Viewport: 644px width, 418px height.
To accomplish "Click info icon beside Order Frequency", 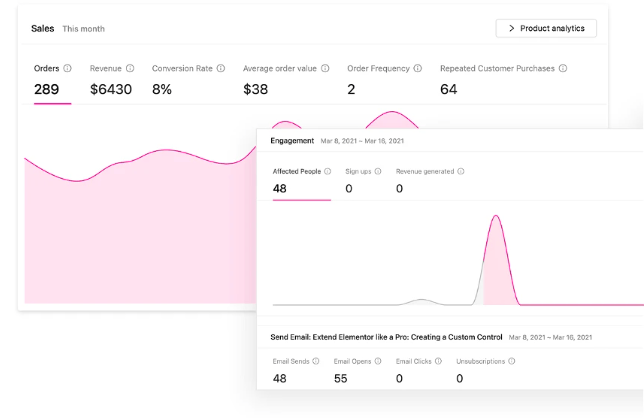I will tap(417, 69).
